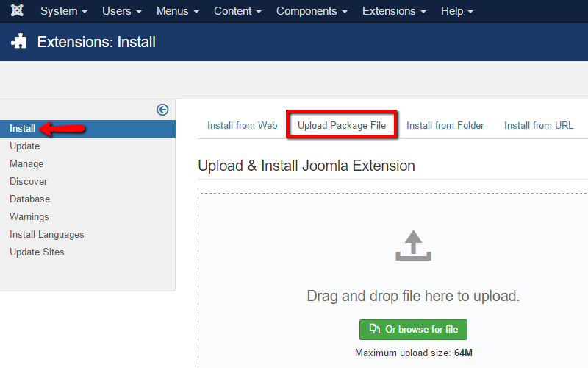588x368 pixels.
Task: Go to Update in sidebar
Action: pyautogui.click(x=25, y=146)
